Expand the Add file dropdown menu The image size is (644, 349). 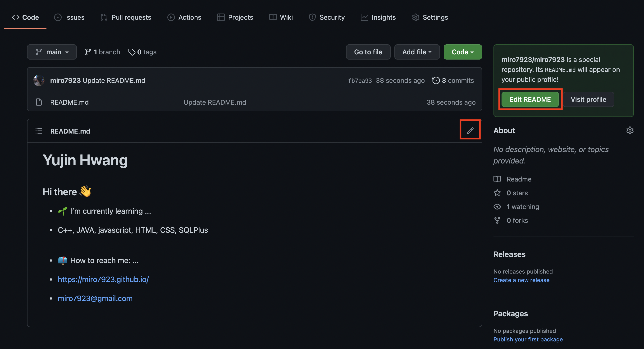click(x=416, y=51)
